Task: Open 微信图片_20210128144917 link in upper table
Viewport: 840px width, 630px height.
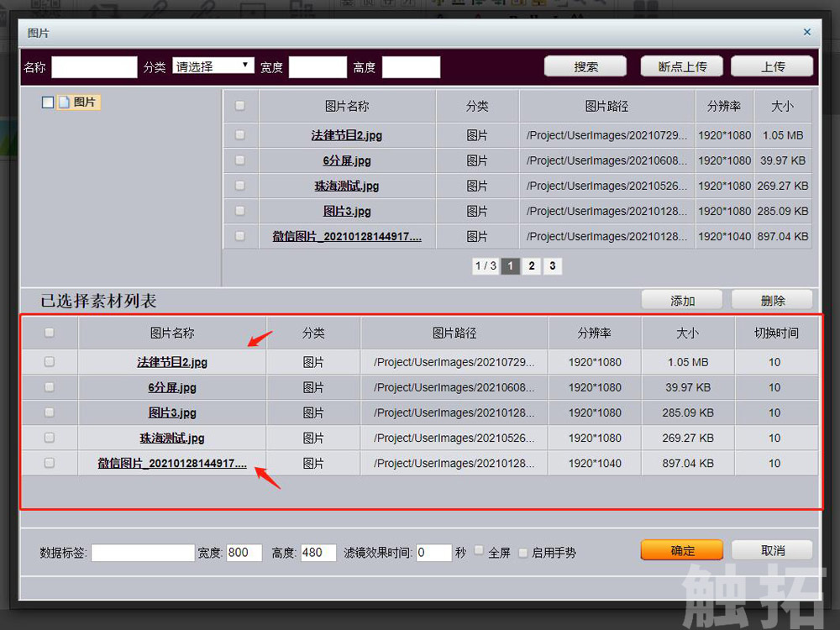Action: pos(347,236)
